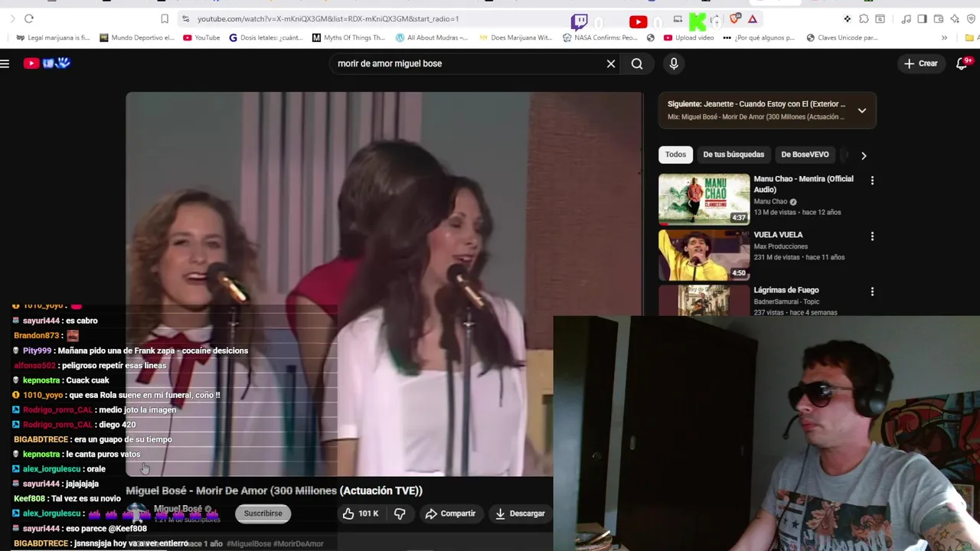Open options menu for Lágrimas de Fuego
Viewport: 980px width, 551px height.
[872, 292]
